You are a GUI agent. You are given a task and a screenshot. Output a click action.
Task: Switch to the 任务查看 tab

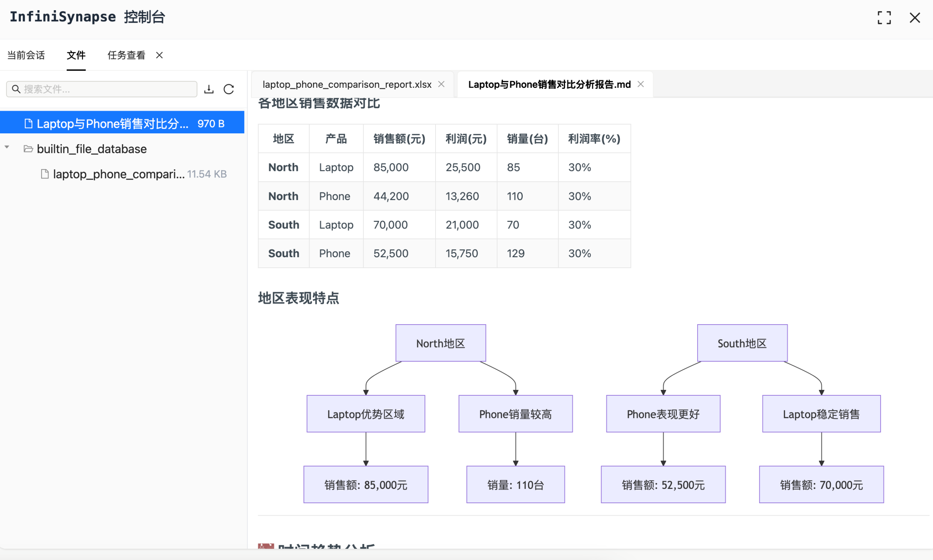tap(126, 55)
